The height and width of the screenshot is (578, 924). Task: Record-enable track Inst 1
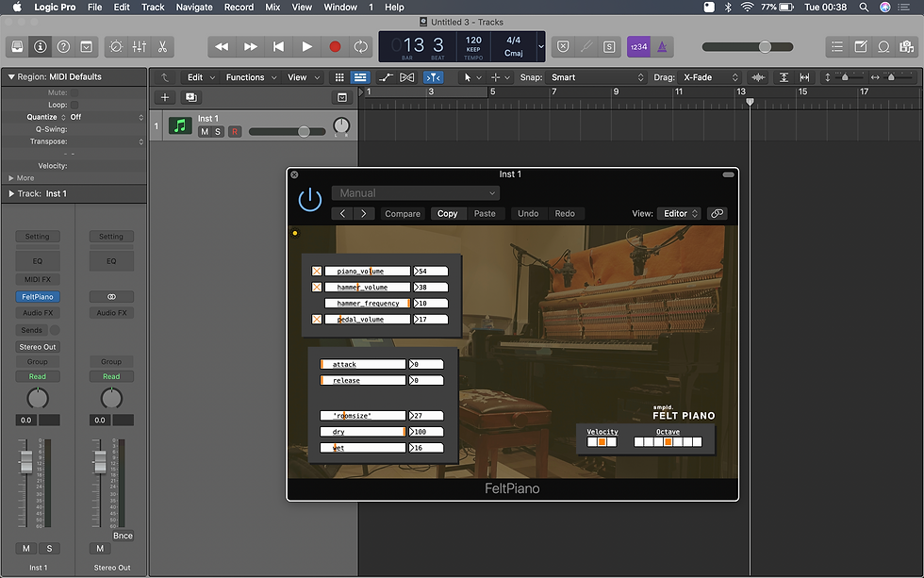pos(235,132)
